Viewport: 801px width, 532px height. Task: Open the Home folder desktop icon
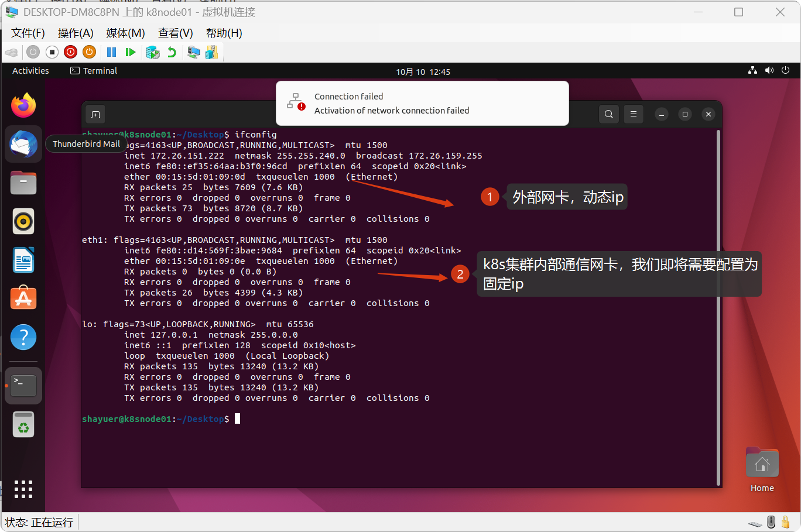click(x=762, y=470)
